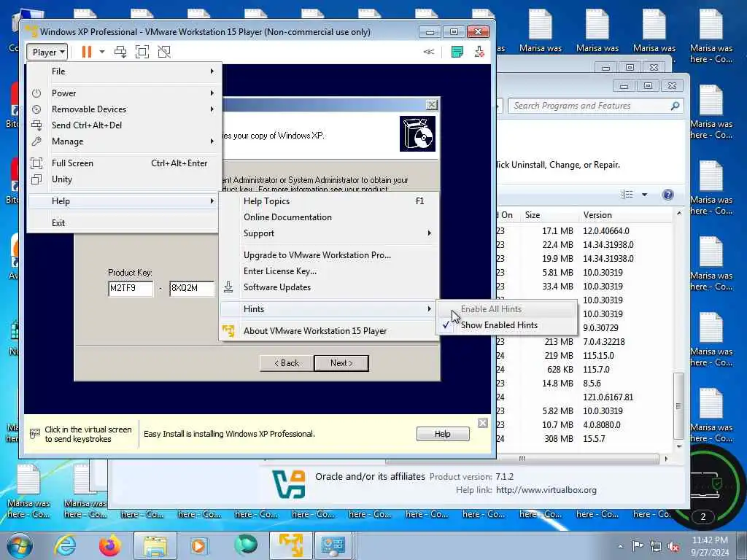Expand the power options arrow beside pause

[x=102, y=52]
